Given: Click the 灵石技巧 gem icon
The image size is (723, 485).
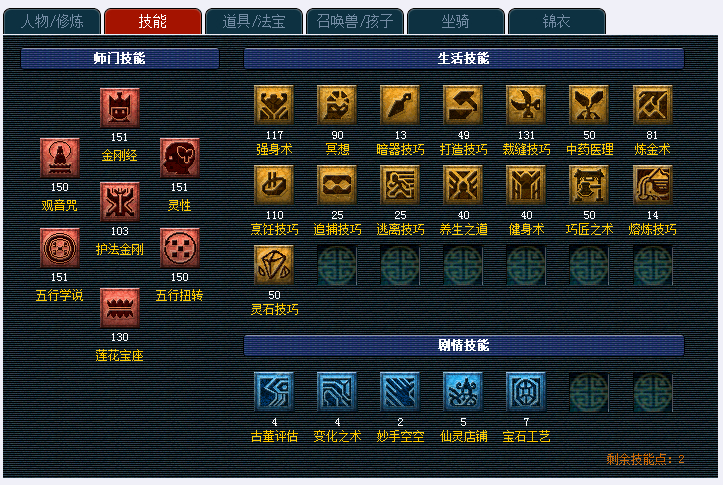Looking at the screenshot, I should coord(274,265).
